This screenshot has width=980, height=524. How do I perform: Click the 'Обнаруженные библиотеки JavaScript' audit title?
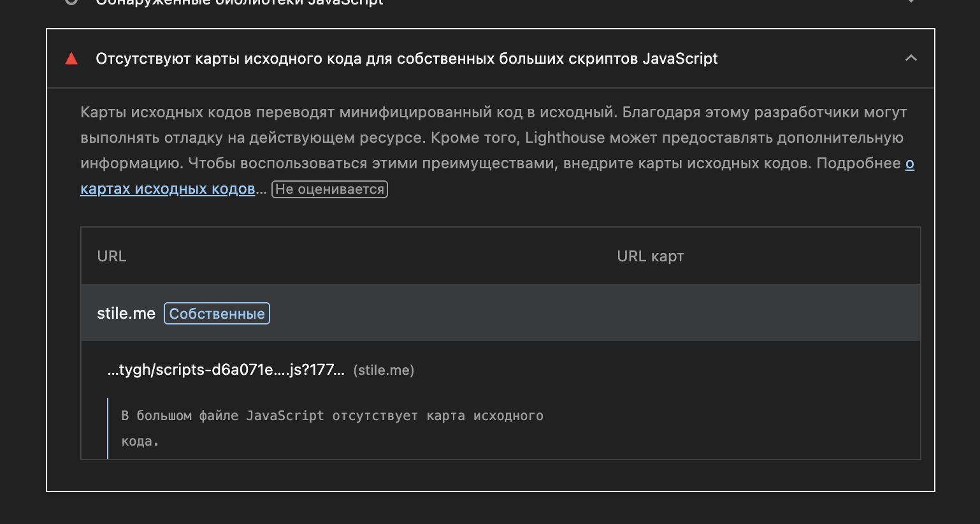tap(240, 3)
